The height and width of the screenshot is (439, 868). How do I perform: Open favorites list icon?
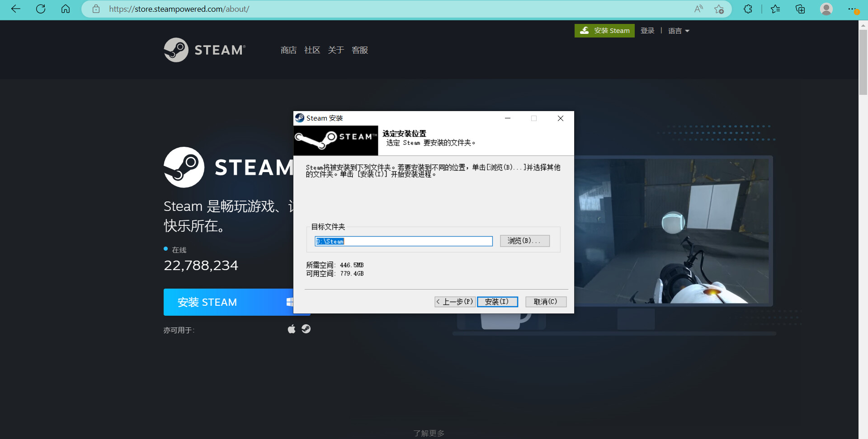pos(775,9)
